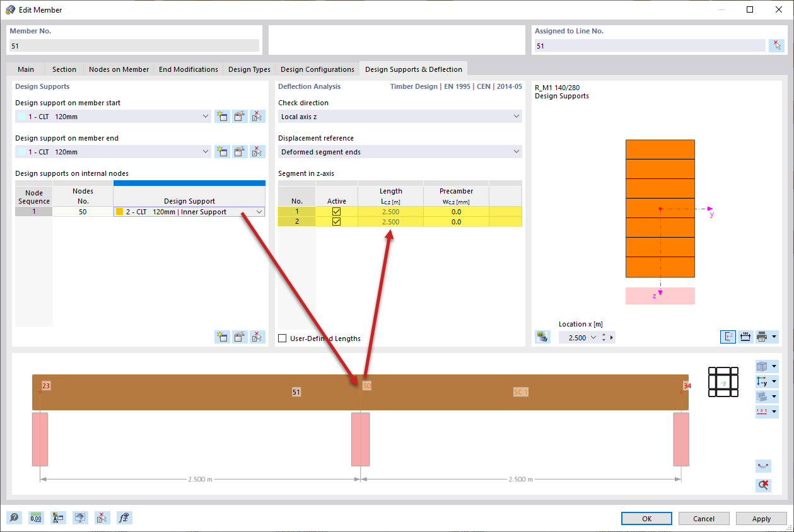Edit the member end design support

pyautogui.click(x=240, y=152)
